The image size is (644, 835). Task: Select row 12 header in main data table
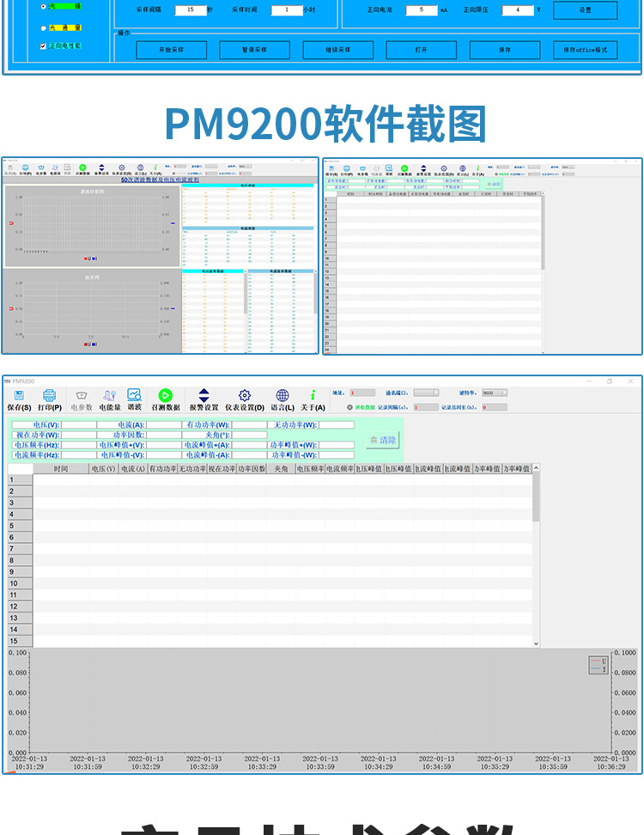click(x=21, y=606)
